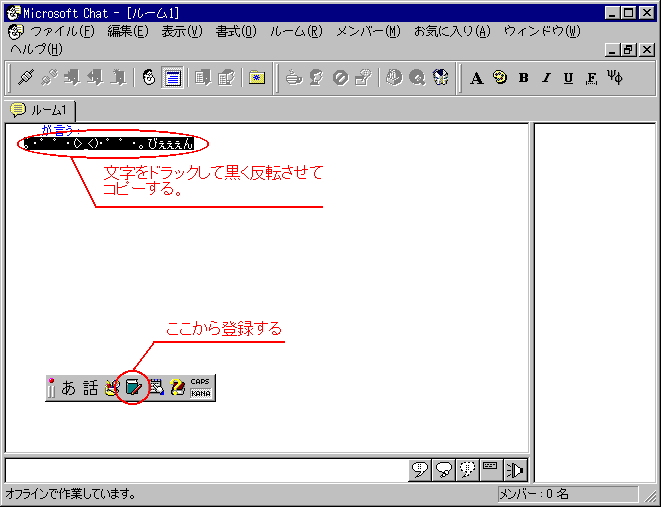Open the 表示(V) menu
This screenshot has width=661, height=507.
(182, 32)
